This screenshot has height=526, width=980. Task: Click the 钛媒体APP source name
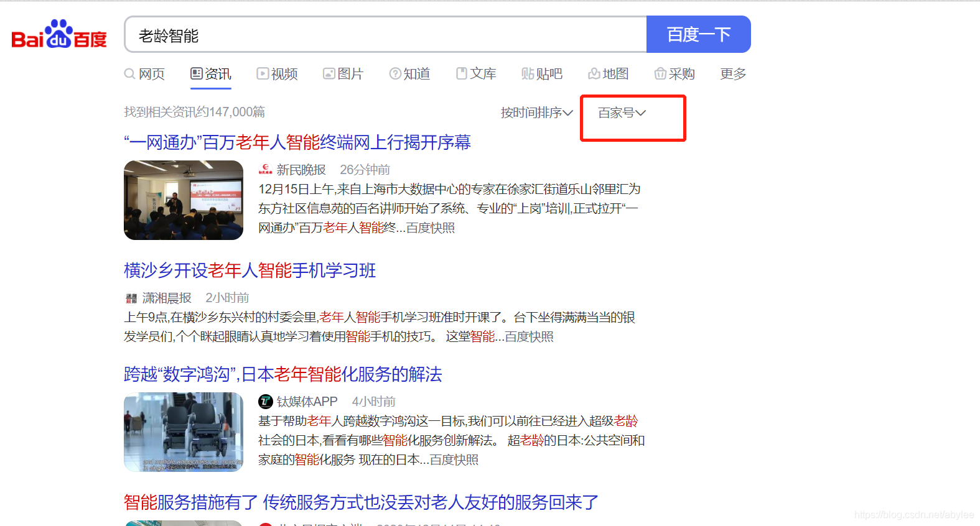307,402
